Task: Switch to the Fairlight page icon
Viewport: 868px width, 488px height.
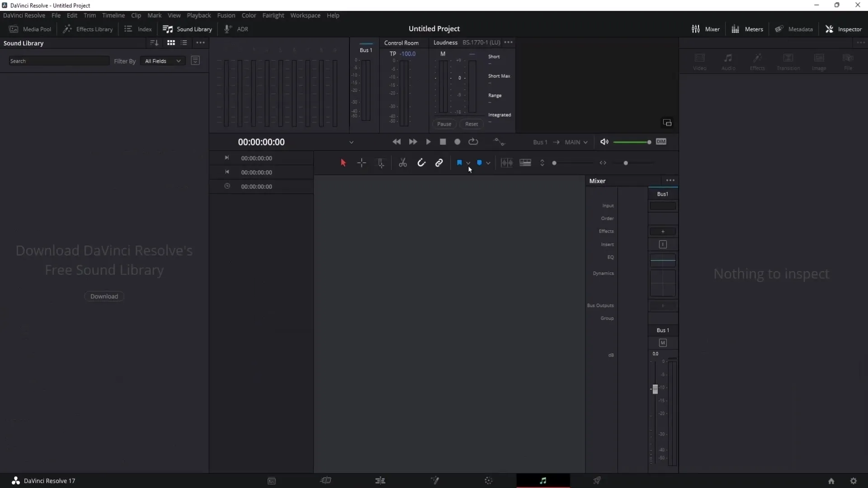Action: coord(543,481)
